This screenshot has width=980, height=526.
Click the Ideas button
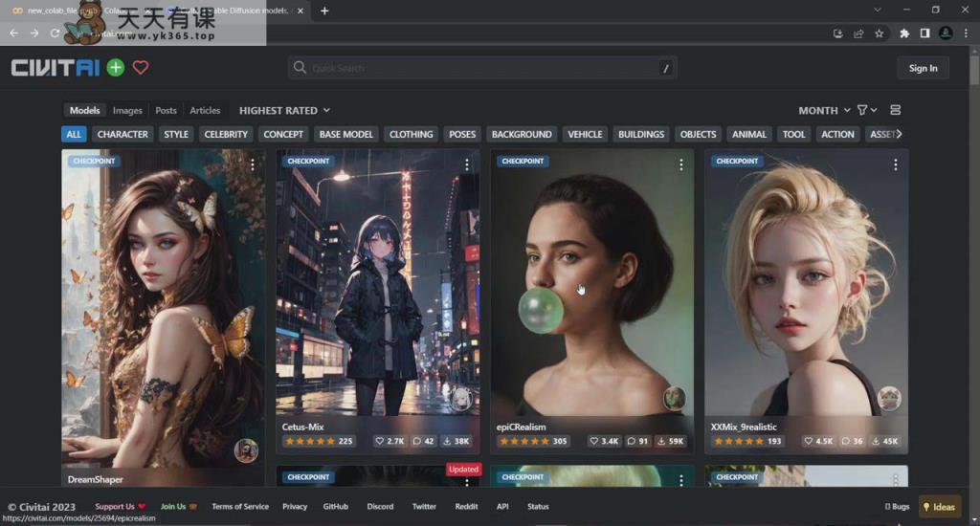pos(940,507)
